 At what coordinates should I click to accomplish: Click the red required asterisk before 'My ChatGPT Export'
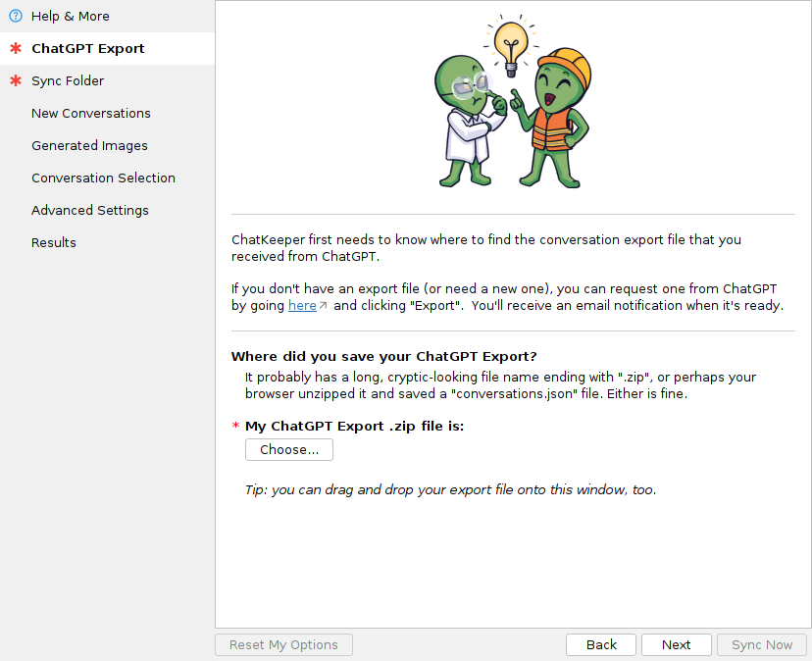tap(235, 426)
